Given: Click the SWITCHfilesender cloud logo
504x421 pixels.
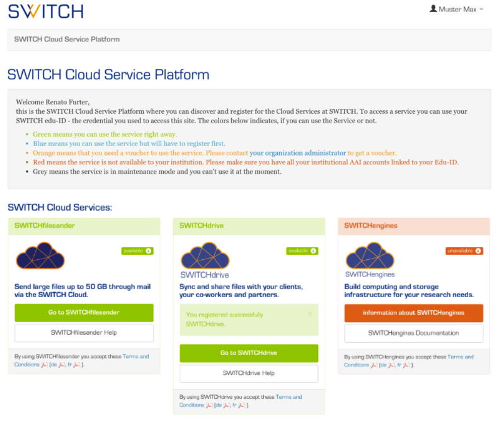Looking at the screenshot, I should (40, 255).
